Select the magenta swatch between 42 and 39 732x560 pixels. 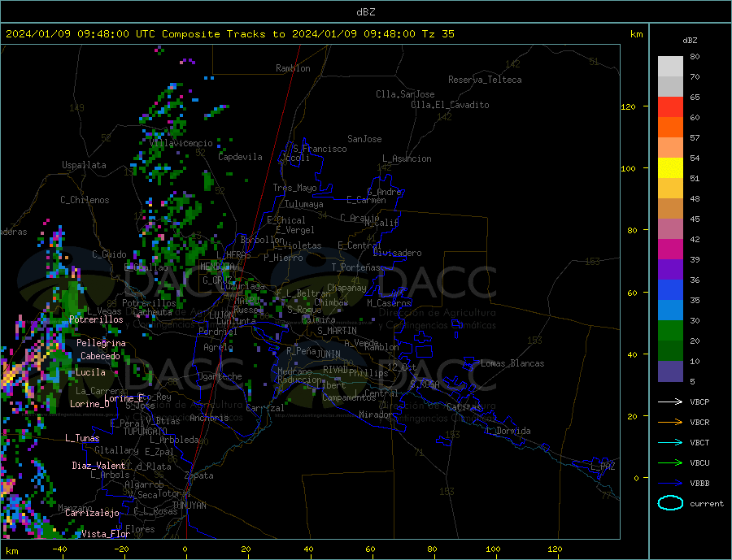(x=670, y=250)
